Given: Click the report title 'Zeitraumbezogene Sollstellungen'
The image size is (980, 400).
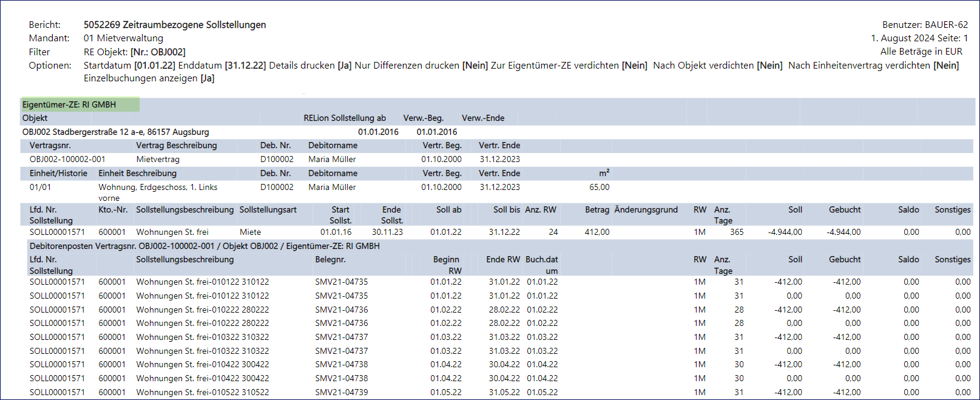Looking at the screenshot, I should pos(194,25).
